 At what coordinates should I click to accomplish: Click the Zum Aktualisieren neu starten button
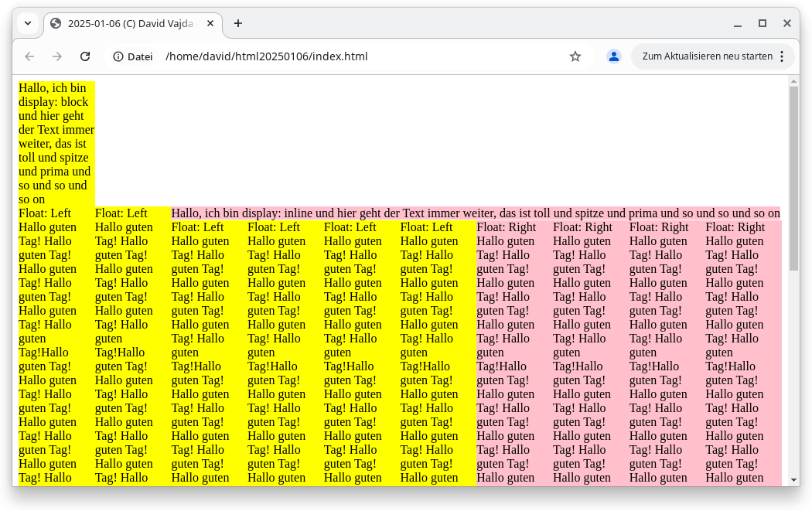coord(708,56)
